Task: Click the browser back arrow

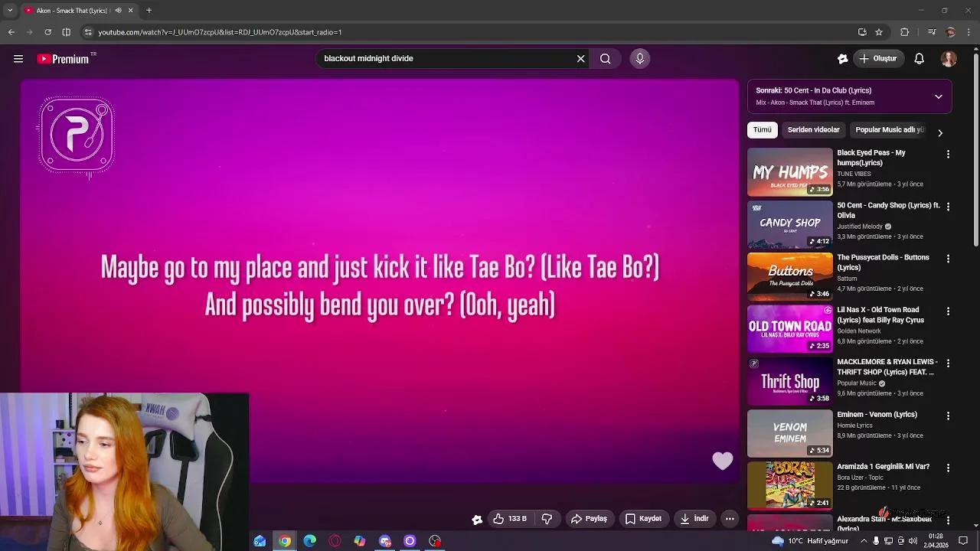Action: click(11, 32)
